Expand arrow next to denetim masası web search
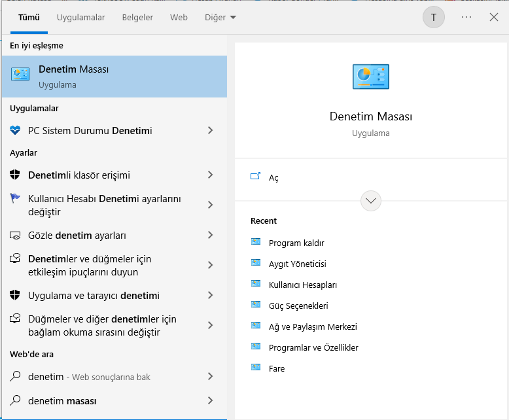This screenshot has height=420, width=509. [x=210, y=400]
